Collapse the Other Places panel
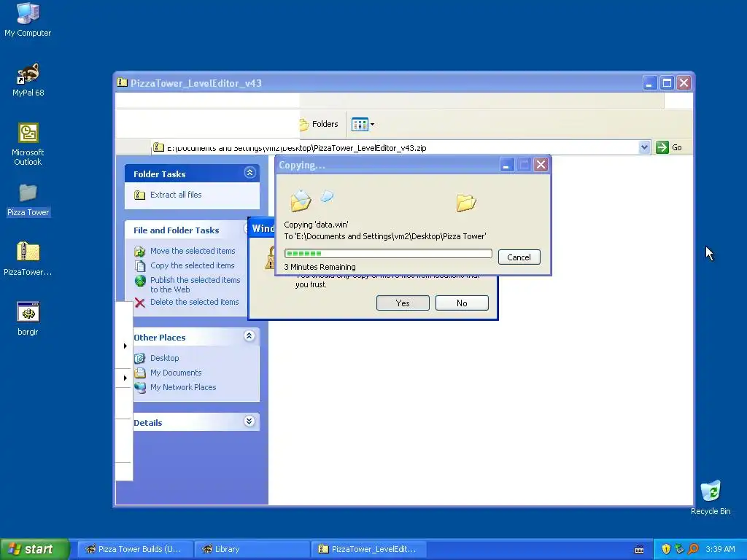This screenshot has width=747, height=560. coord(249,336)
